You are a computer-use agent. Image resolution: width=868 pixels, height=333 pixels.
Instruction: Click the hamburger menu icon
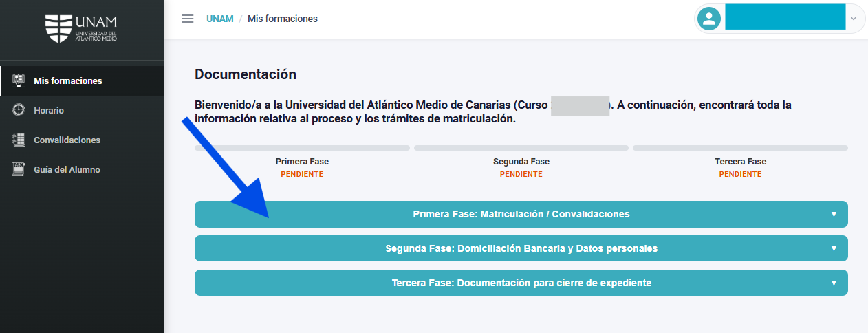click(x=188, y=19)
